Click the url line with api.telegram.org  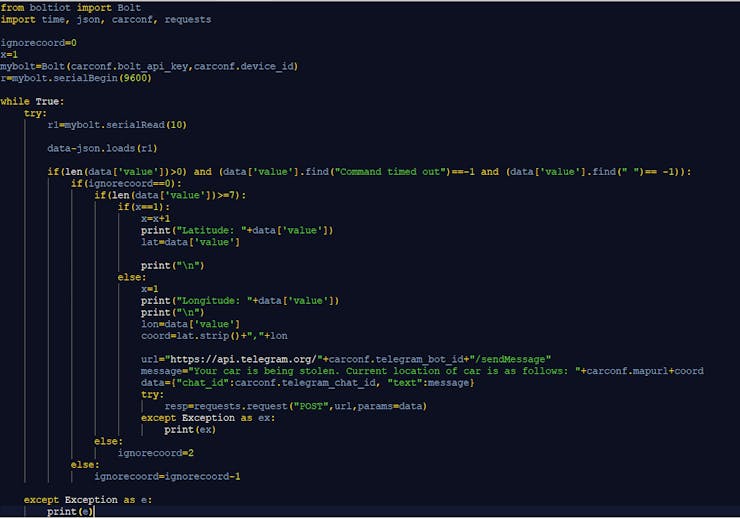pyautogui.click(x=345, y=359)
